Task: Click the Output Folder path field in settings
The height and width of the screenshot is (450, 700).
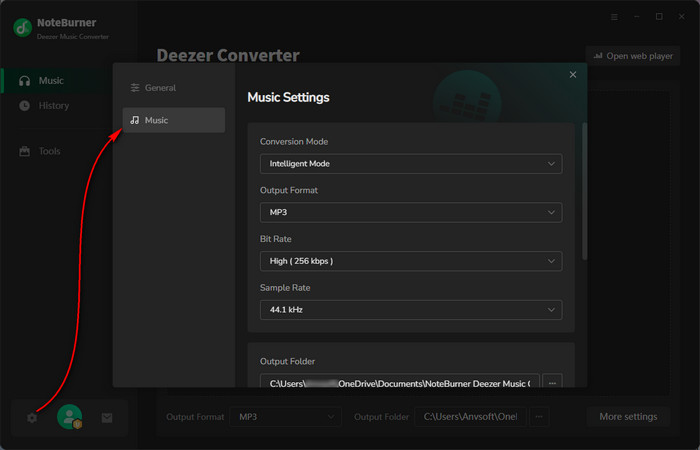Action: click(x=400, y=382)
